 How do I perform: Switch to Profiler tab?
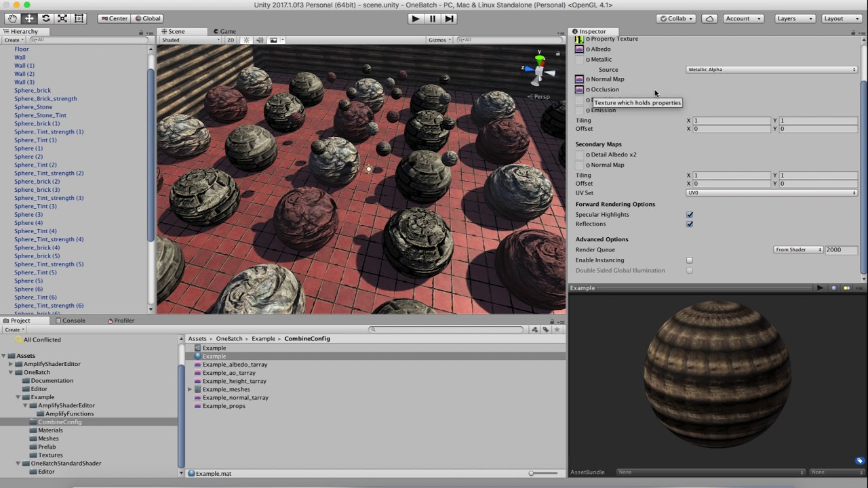[121, 321]
